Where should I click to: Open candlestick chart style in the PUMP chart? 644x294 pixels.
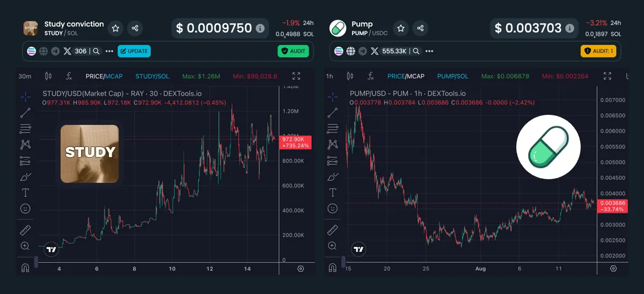[350, 76]
